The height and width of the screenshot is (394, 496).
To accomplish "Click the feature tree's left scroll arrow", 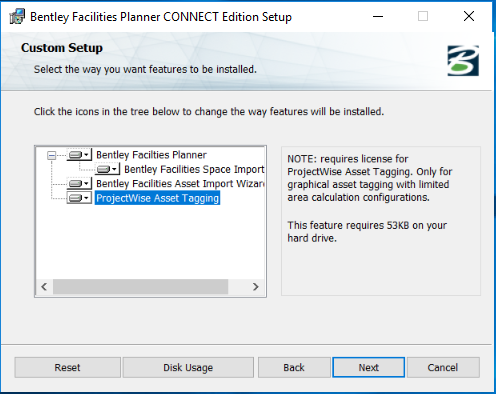I will (x=44, y=287).
